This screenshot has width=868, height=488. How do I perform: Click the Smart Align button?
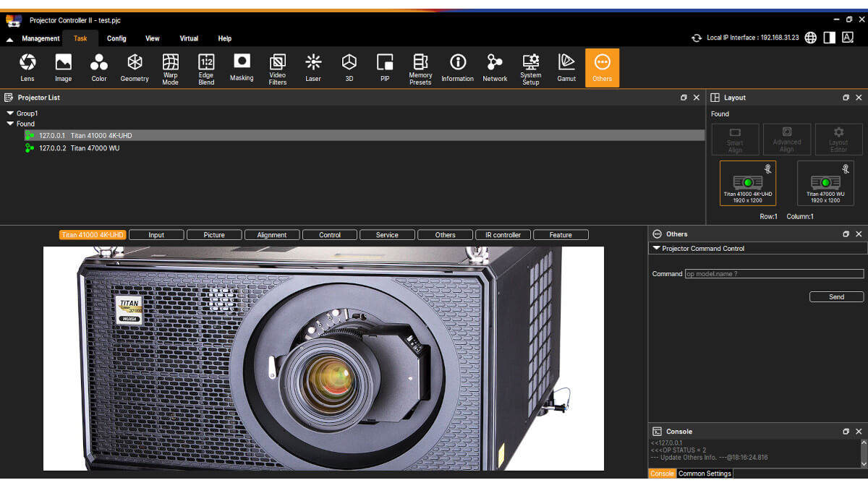coord(735,140)
